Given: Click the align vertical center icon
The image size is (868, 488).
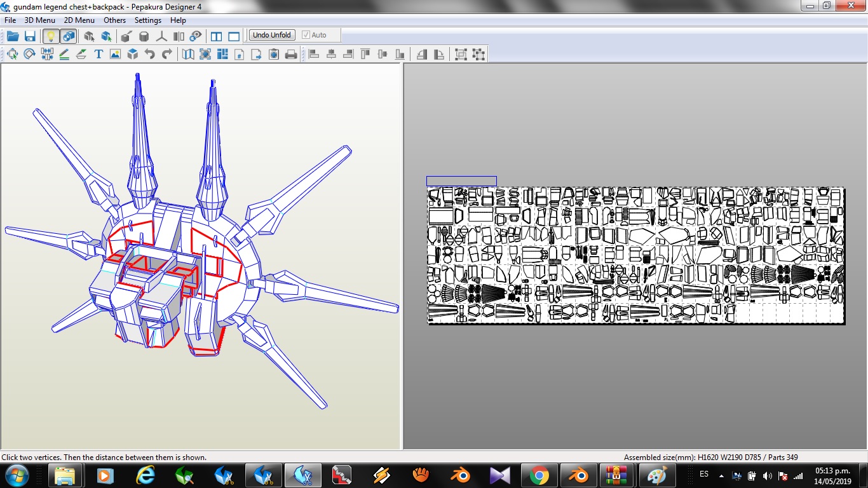Looking at the screenshot, I should point(383,54).
